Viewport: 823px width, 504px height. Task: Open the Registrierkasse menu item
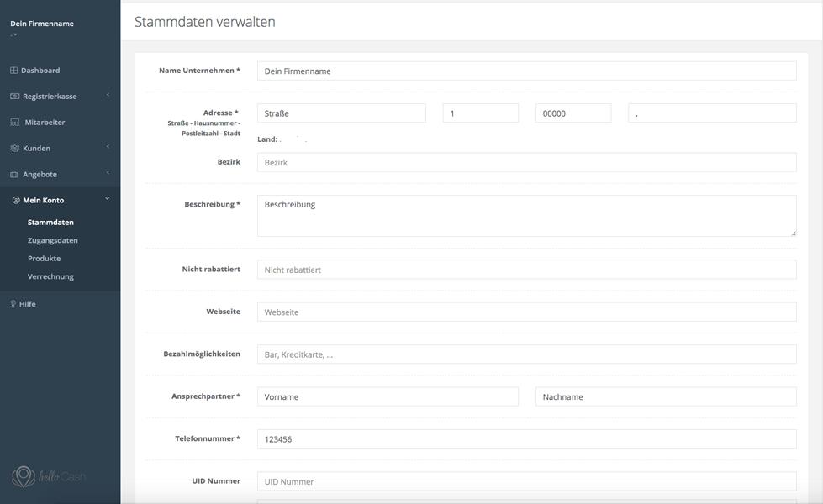click(50, 97)
